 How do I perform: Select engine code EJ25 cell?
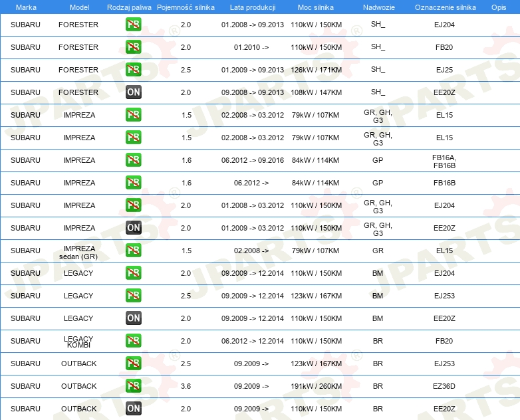(444, 70)
